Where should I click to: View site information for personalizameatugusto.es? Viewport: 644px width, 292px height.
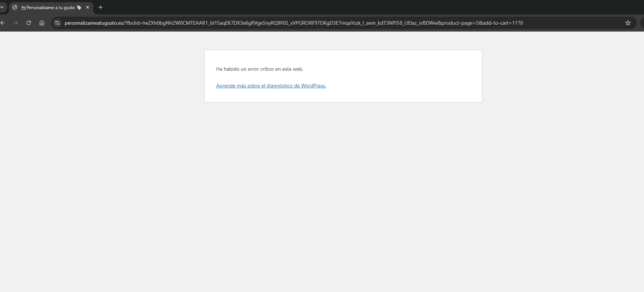pyautogui.click(x=57, y=23)
